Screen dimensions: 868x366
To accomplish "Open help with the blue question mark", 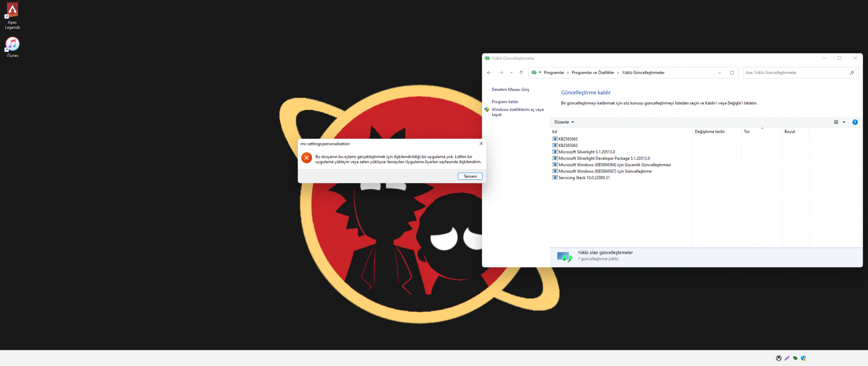I will click(x=855, y=122).
